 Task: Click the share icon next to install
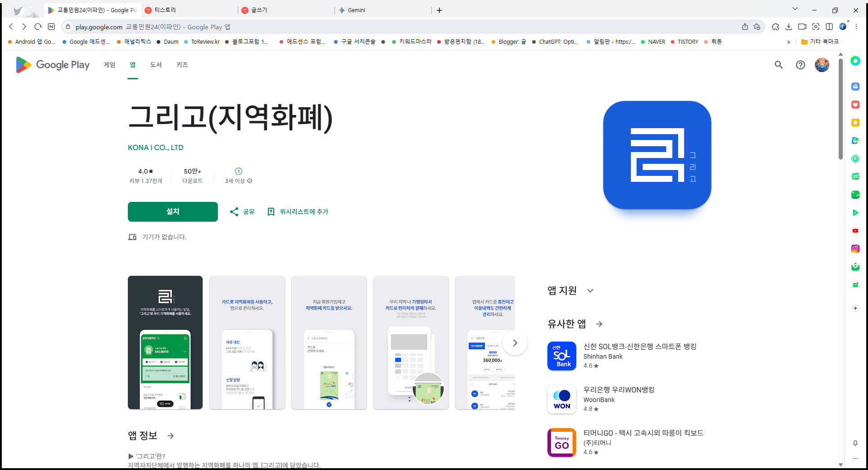coord(234,212)
